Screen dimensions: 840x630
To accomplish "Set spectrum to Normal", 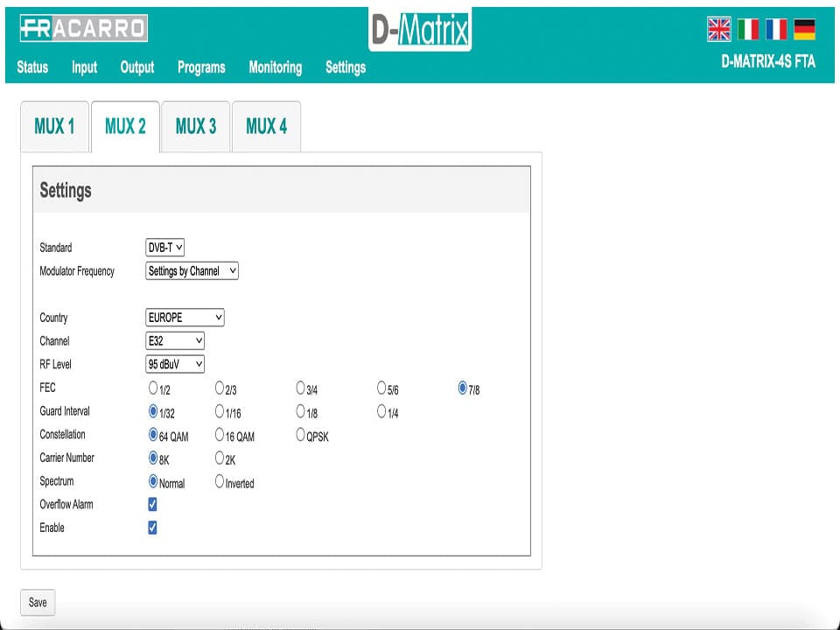I will tap(153, 481).
